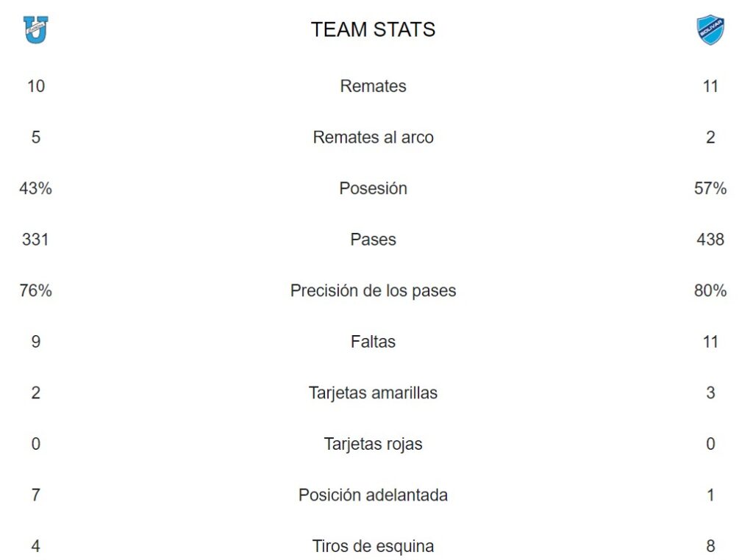Screen dimensions: 753x560
Task: Select the Faltas stat label
Action: pyautogui.click(x=373, y=342)
